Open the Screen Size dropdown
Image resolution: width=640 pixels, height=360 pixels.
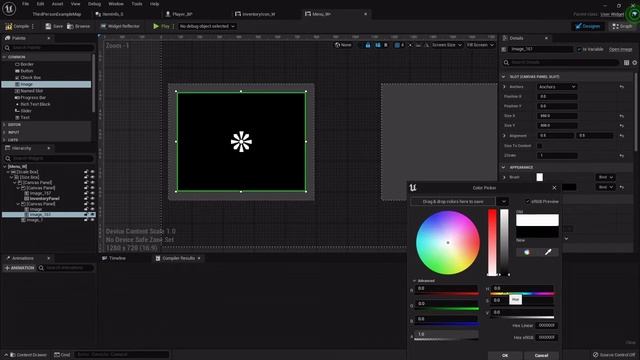pyautogui.click(x=447, y=45)
